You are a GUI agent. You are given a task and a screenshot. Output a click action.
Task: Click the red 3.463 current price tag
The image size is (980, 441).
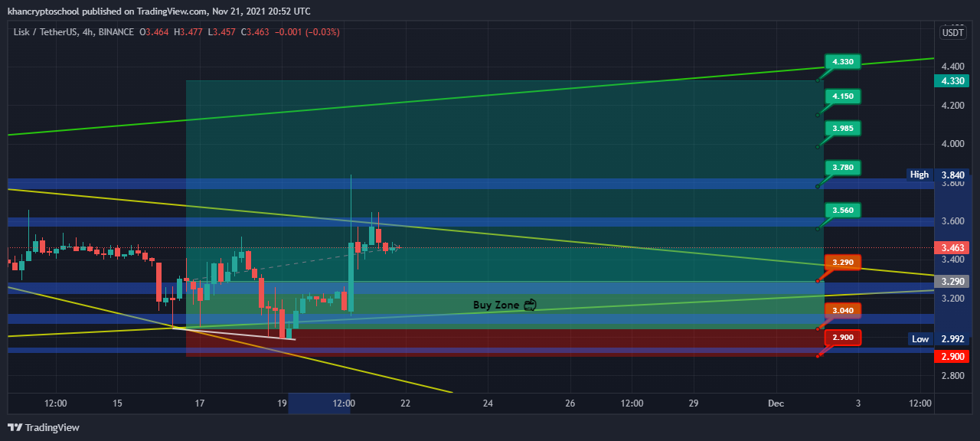coord(953,247)
